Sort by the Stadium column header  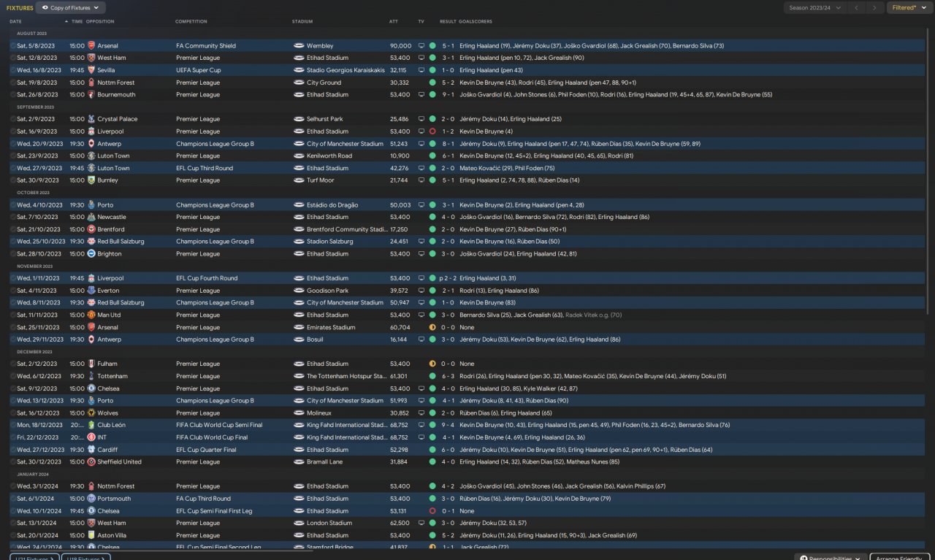(x=302, y=21)
